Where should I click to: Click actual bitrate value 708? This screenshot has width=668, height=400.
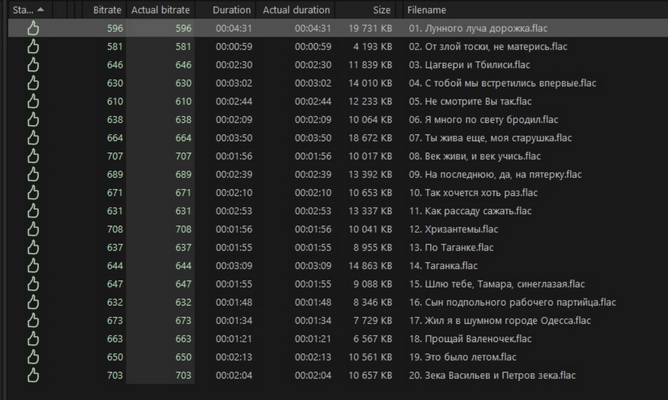click(183, 229)
